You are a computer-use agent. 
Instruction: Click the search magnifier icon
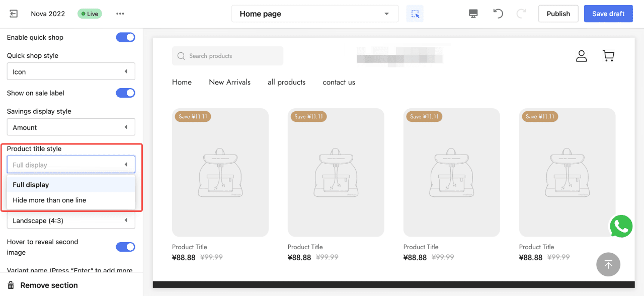tap(181, 56)
